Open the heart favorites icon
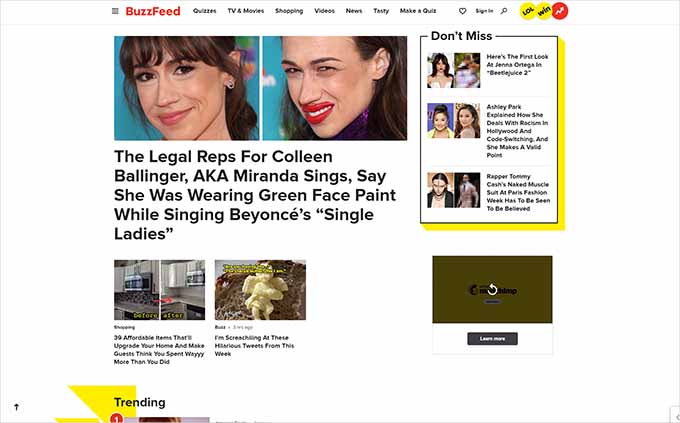 tap(462, 11)
